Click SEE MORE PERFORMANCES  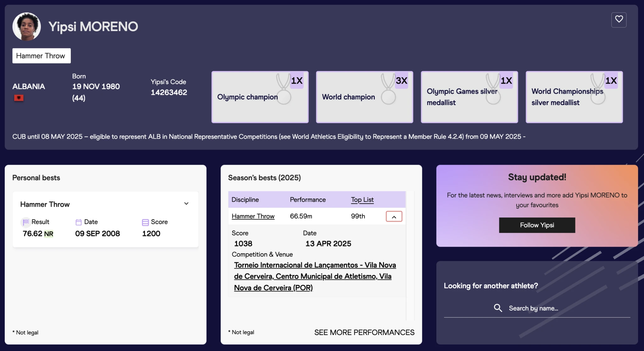coord(364,332)
